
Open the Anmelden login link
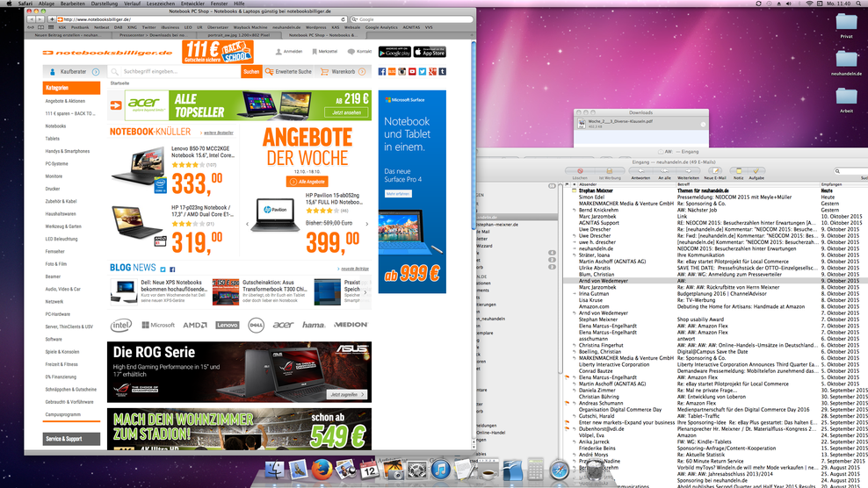click(289, 52)
